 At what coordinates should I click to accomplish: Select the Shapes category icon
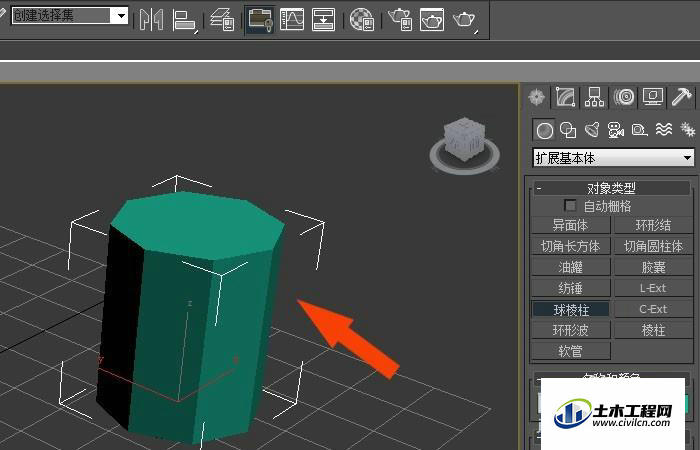click(x=568, y=130)
